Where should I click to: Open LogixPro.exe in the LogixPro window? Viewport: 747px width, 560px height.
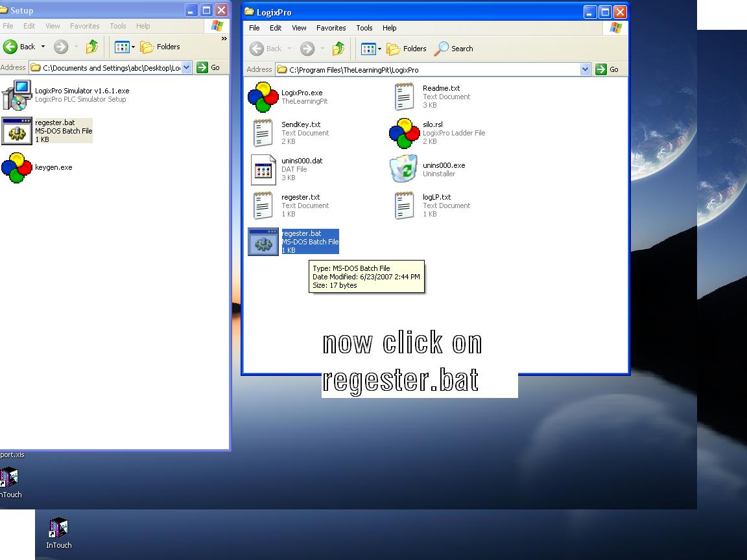click(263, 97)
